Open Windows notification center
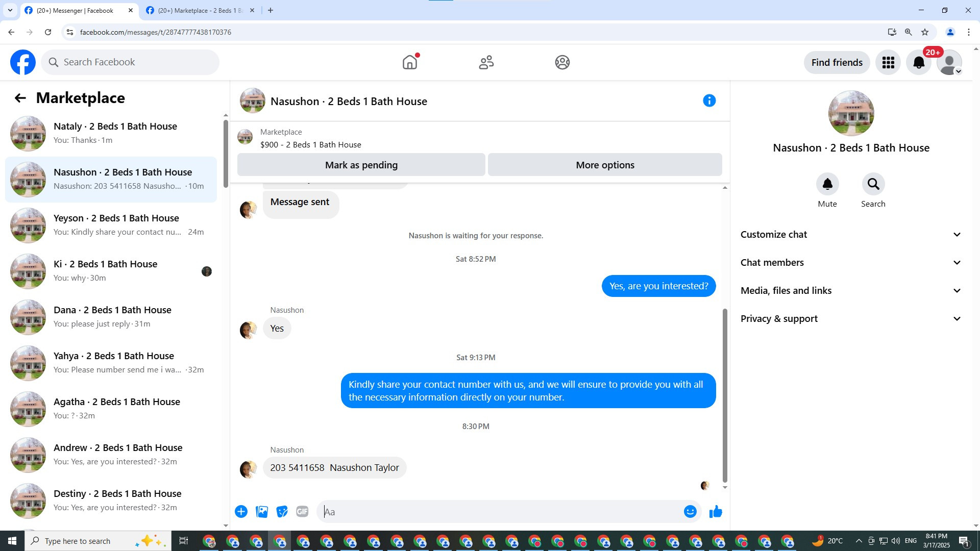 click(964, 541)
